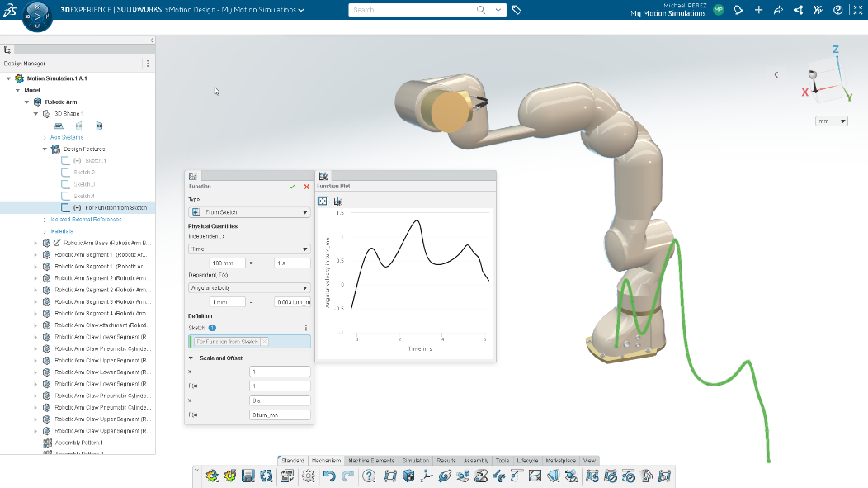Image resolution: width=868 pixels, height=488 pixels.
Task: Collapse the Scale and Offset section
Action: tap(191, 358)
